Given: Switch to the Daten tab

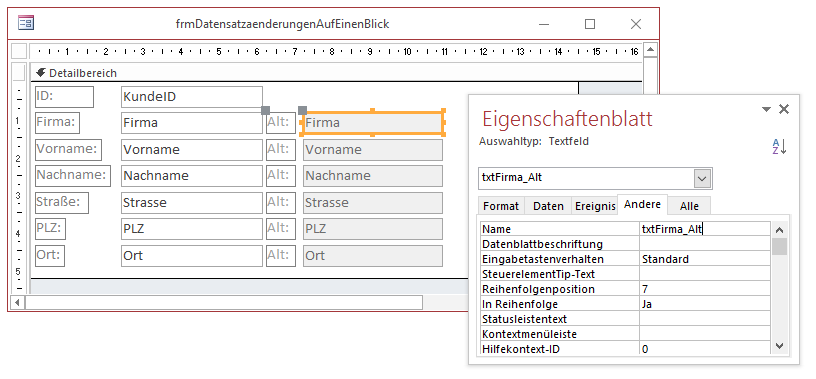Looking at the screenshot, I should pos(548,206).
